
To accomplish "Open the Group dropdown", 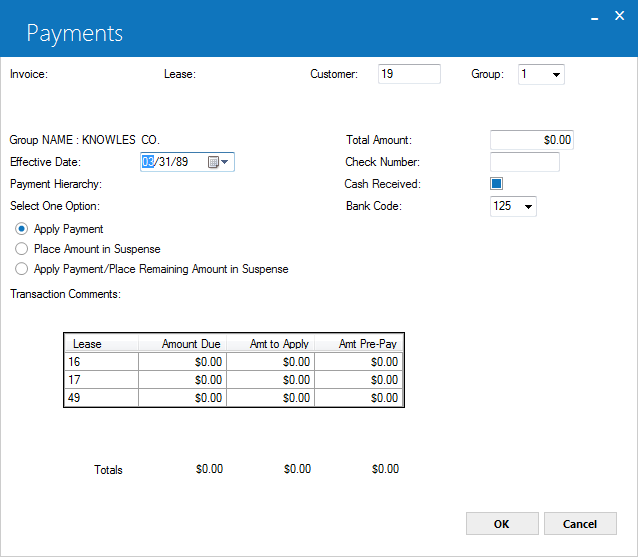I will (x=556, y=74).
